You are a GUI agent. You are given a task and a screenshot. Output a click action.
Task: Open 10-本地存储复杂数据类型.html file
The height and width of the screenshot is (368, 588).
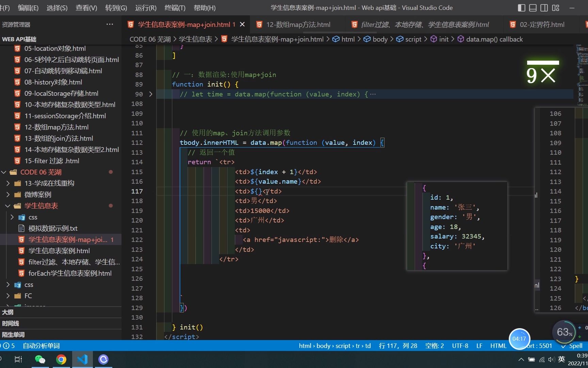(70, 105)
